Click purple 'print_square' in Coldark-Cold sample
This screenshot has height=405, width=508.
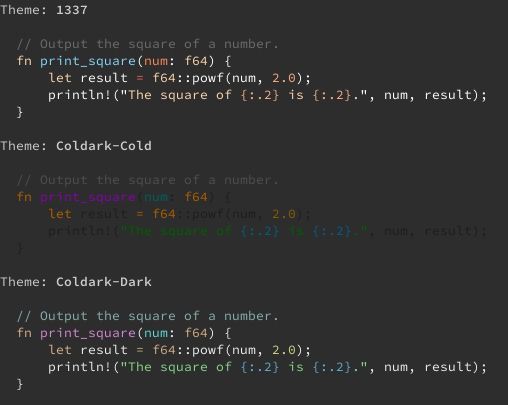coord(88,197)
